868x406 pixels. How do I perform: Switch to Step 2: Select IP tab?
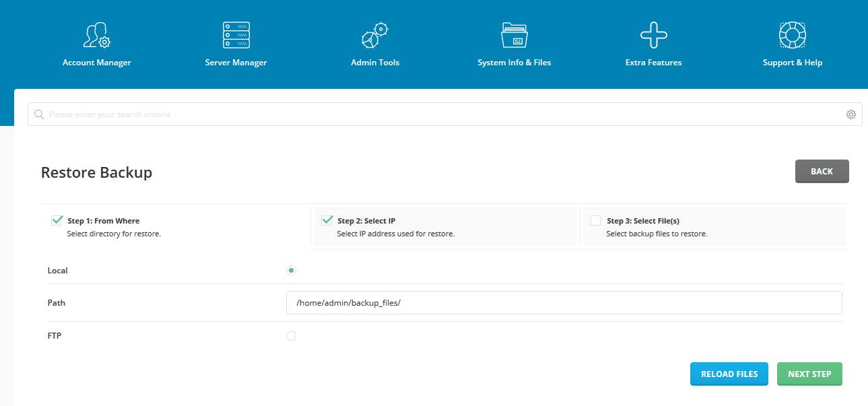click(445, 226)
